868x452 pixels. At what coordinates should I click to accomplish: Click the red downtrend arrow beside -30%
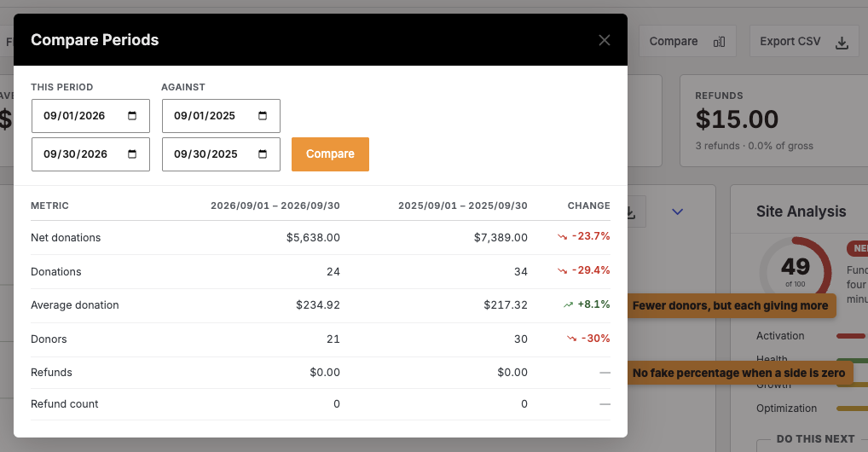click(572, 339)
